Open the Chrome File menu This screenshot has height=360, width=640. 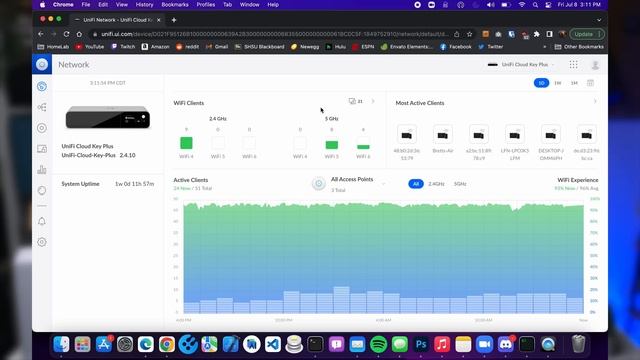pos(86,4)
